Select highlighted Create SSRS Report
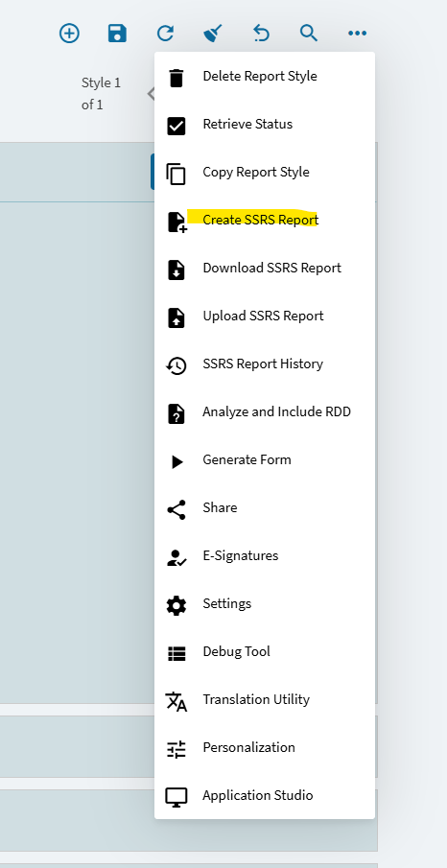The width and height of the screenshot is (447, 868). coord(265,221)
